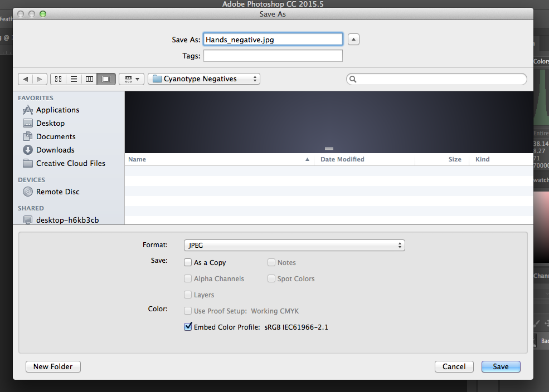Open Downloads in Favorites sidebar
Screen dimensions: 549x392
tap(48, 150)
